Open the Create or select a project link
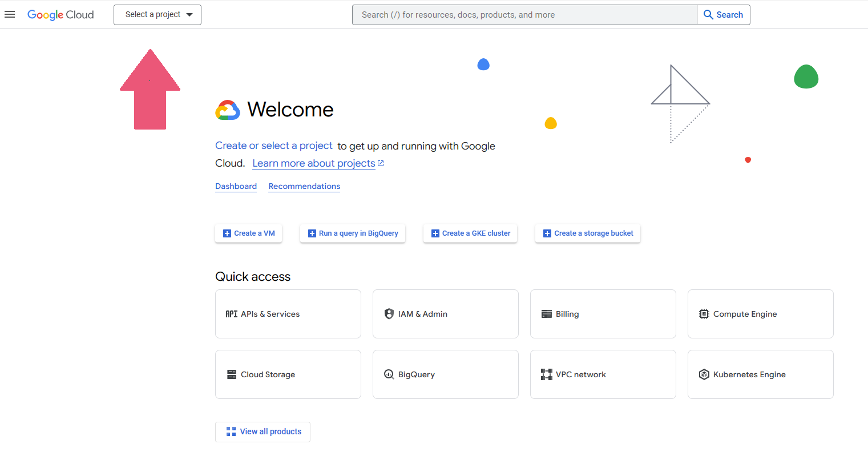This screenshot has height=452, width=868. [274, 146]
